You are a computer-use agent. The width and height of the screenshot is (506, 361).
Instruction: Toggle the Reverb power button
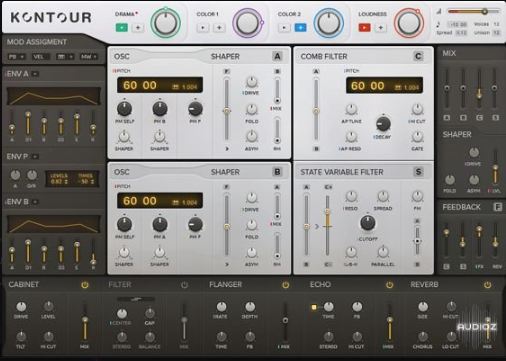(x=487, y=285)
